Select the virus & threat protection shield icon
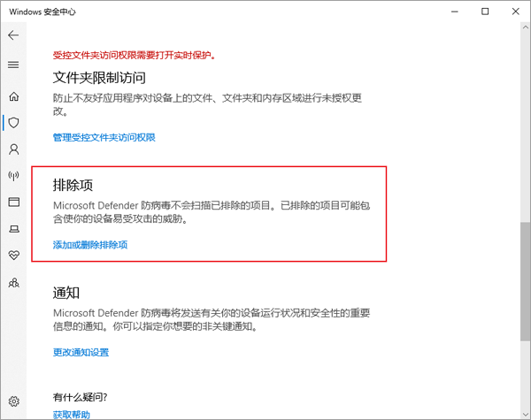531x420 pixels. point(13,122)
